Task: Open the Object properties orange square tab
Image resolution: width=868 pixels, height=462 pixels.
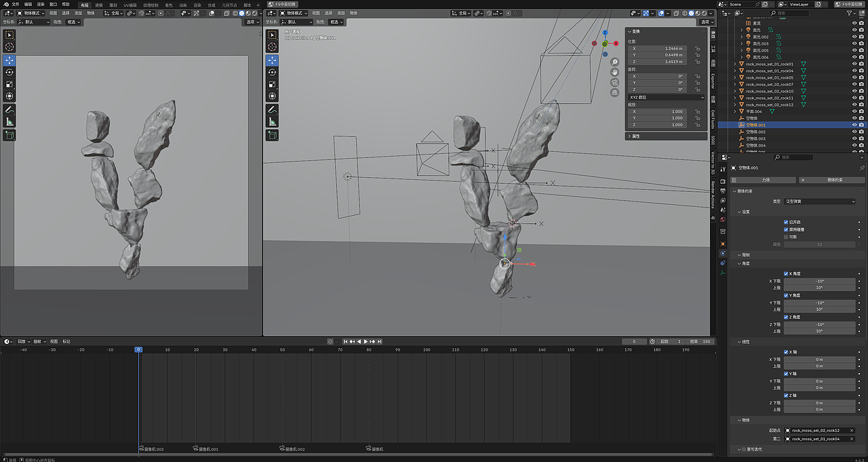Action: pos(723,244)
